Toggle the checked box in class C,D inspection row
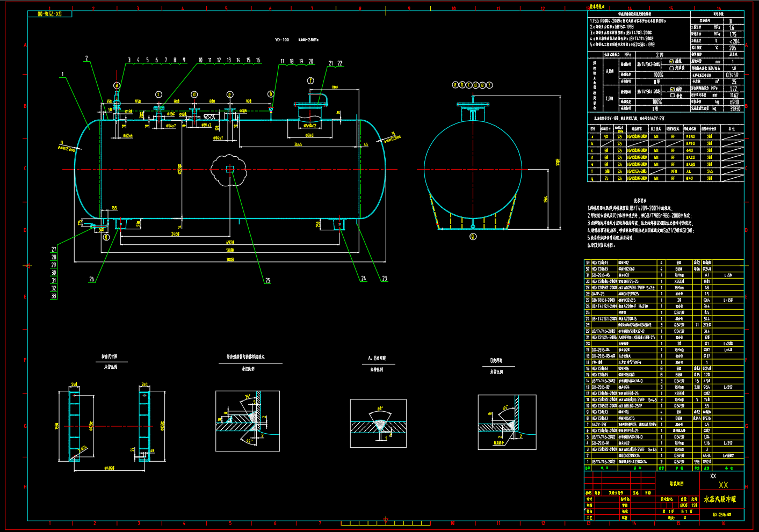The image size is (759, 532). click(x=672, y=89)
